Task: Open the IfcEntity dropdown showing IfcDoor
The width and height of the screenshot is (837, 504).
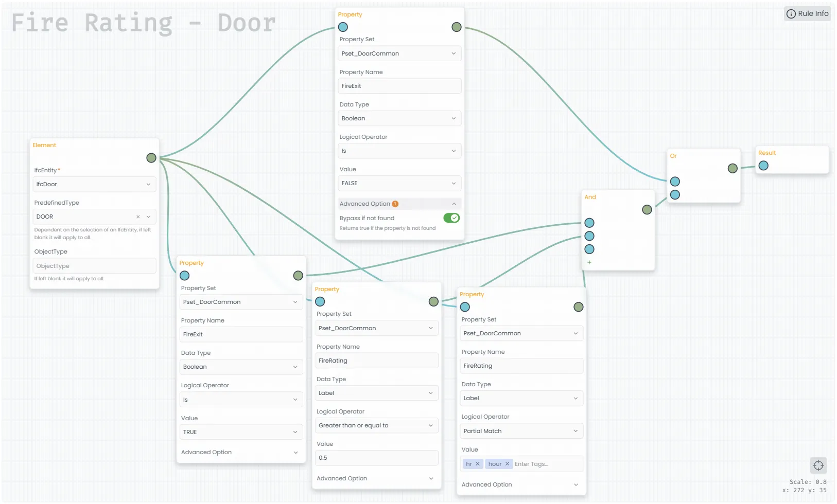Action: [x=94, y=184]
